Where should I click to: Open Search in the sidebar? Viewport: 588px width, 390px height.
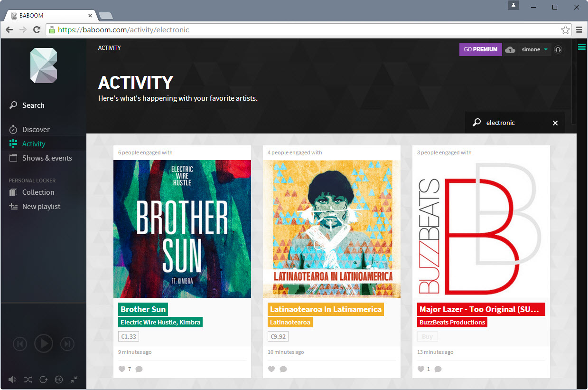[x=27, y=105]
